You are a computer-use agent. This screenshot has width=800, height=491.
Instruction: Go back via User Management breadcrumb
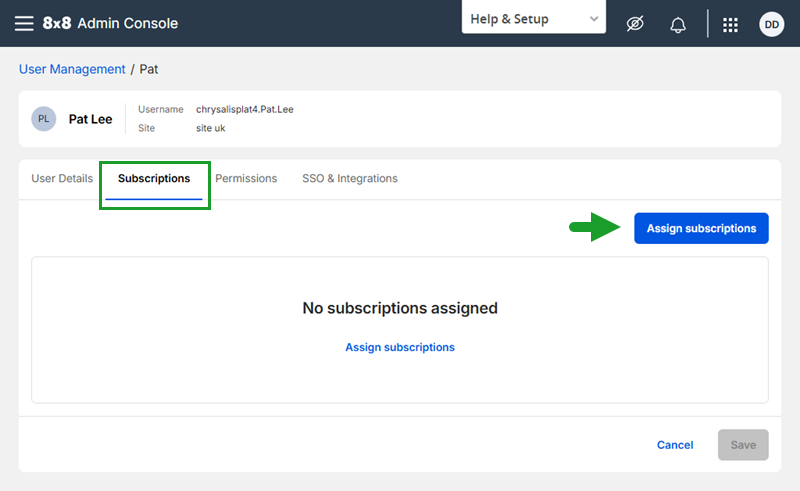(x=72, y=69)
